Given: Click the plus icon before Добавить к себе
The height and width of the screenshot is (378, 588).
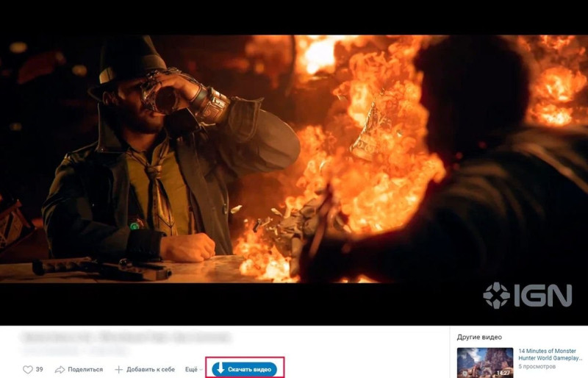Looking at the screenshot, I should [118, 370].
